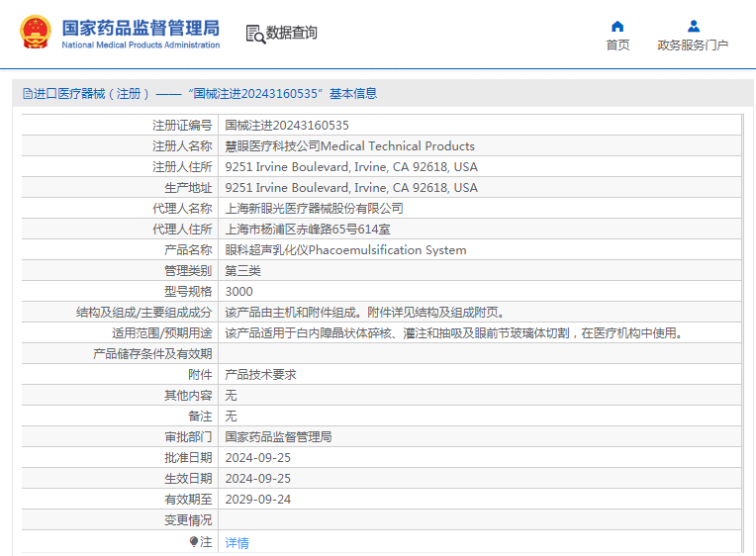Screen dimensions: 756x556
Task: Click 国家药品监督管理局 in 审批部门 row
Action: click(278, 436)
